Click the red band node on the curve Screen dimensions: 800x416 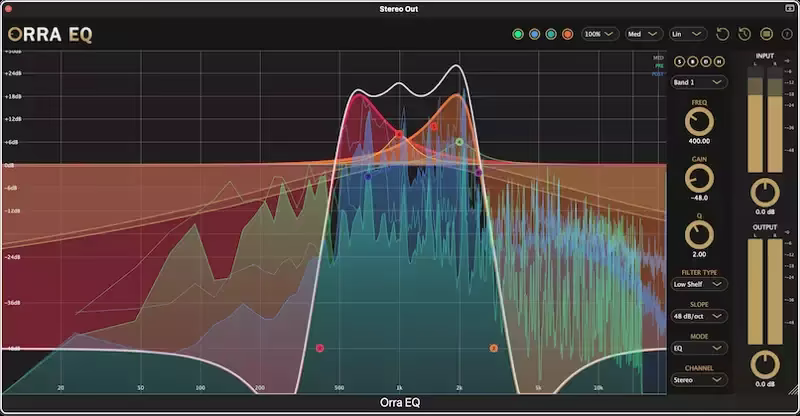(398, 133)
